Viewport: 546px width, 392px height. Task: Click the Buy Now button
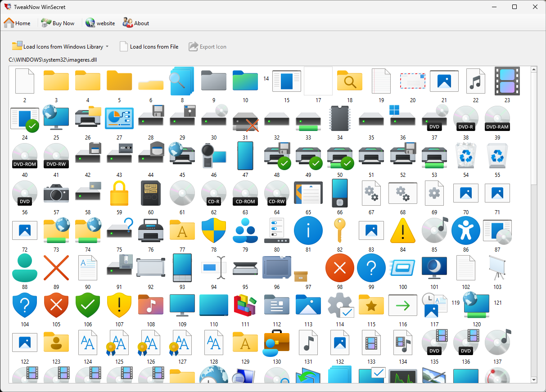(58, 23)
